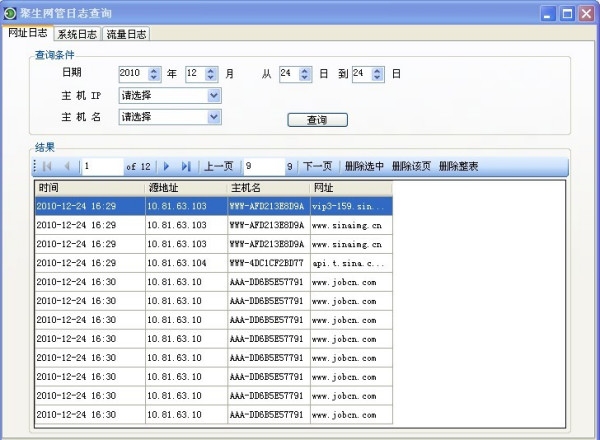Open the 主机 IP dropdown
Image resolution: width=600 pixels, height=440 pixels.
coord(214,95)
